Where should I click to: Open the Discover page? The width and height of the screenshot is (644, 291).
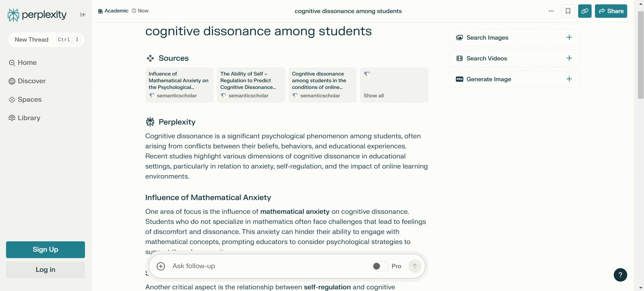tap(27, 81)
